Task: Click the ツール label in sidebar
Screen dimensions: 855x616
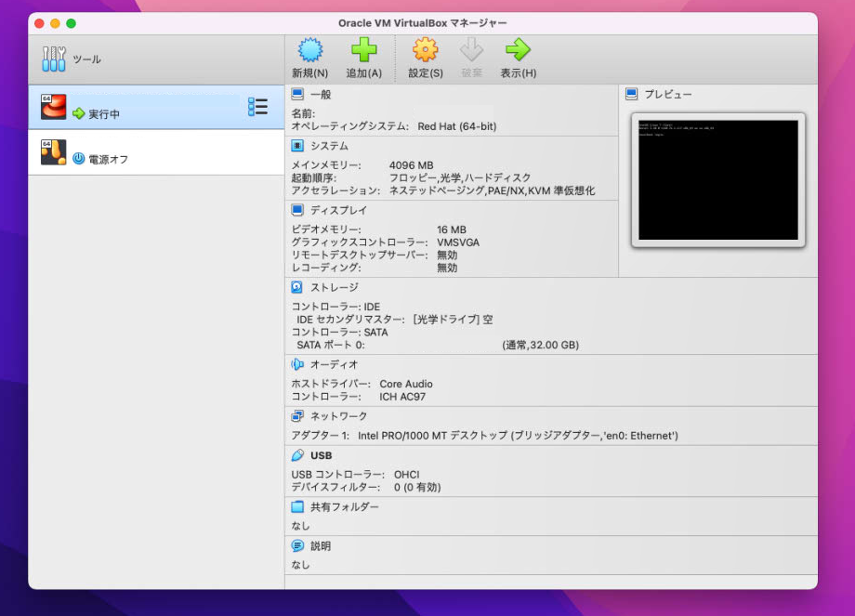Action: pos(86,59)
